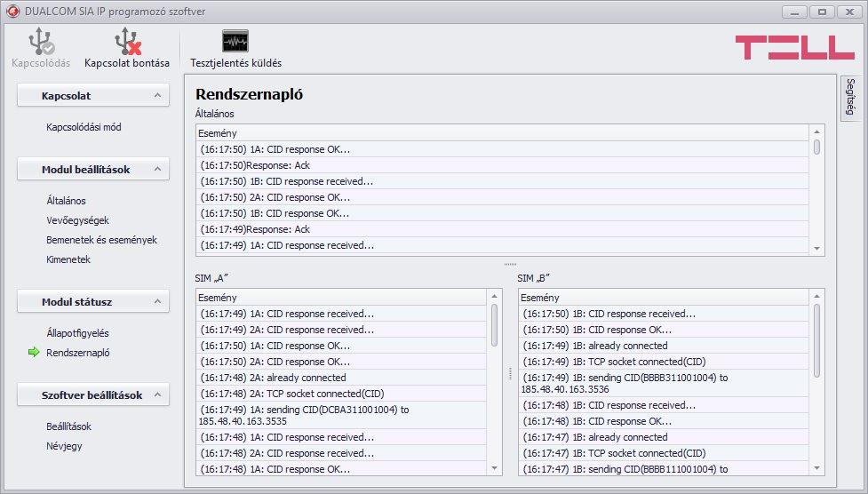The width and height of the screenshot is (868, 494).
Task: Open the Beállítások page
Action: 68,426
